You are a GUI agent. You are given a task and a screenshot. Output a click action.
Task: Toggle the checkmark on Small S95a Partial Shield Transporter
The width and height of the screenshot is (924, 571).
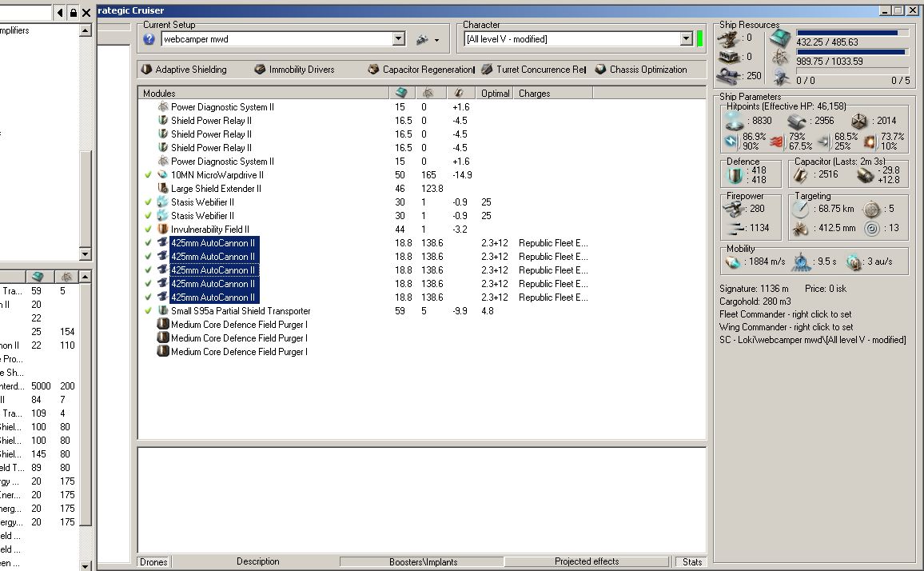(149, 311)
